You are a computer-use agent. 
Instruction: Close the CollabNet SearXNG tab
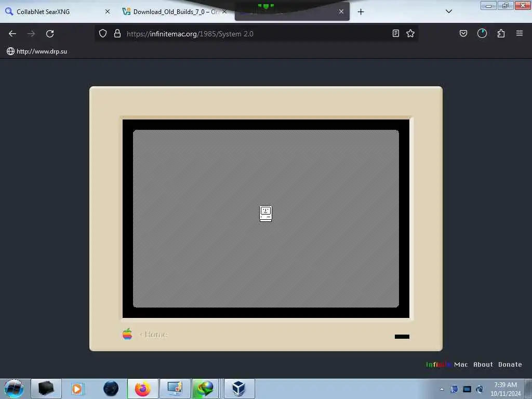pos(108,11)
